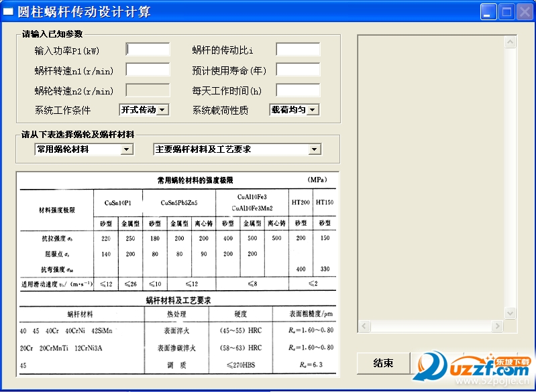Open the 系统载荷性质 dropdown (载荷均匀)
Image resolution: width=536 pixels, height=392 pixels.
(x=313, y=110)
